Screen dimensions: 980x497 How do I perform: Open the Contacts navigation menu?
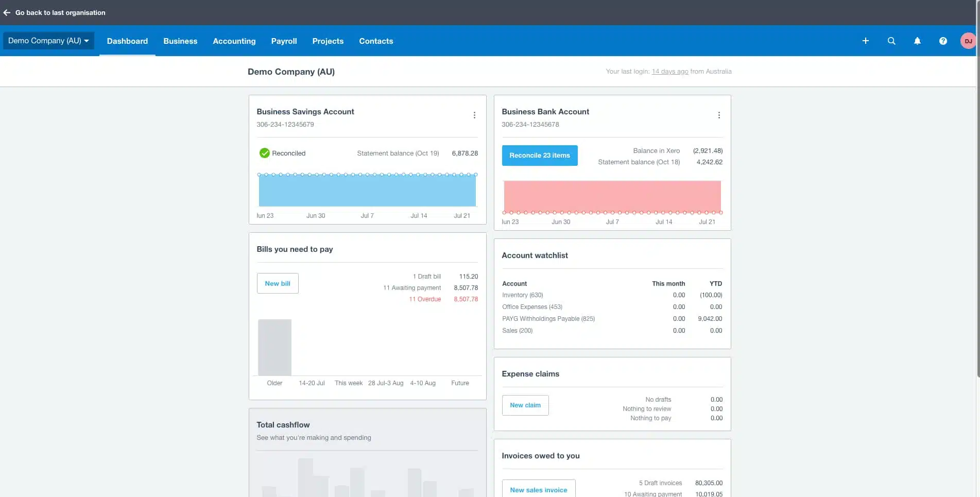pos(376,41)
